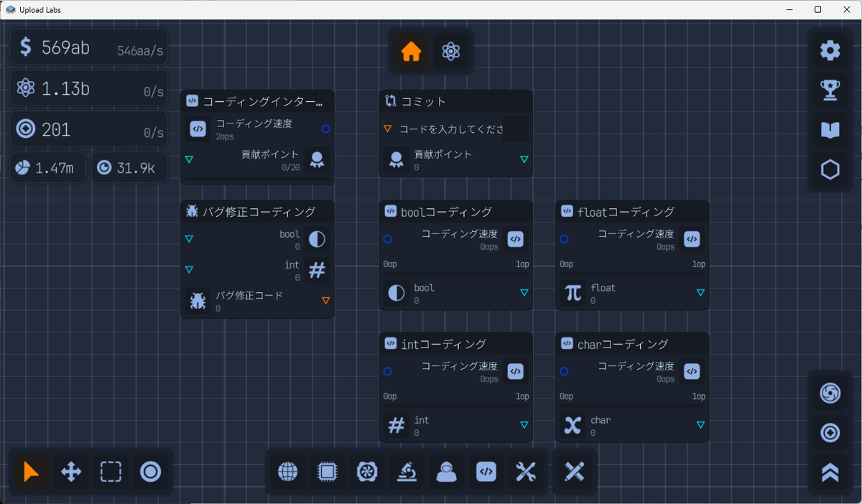Switch to the atom tab at top center

point(451,52)
